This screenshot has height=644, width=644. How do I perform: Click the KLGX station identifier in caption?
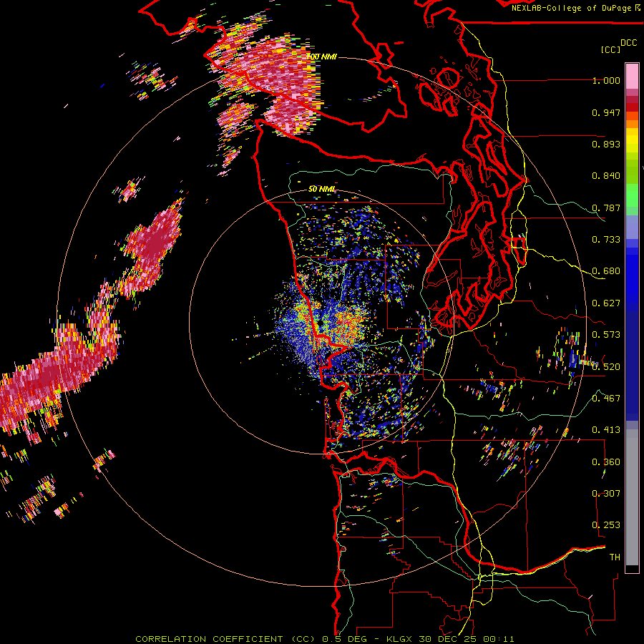click(x=400, y=639)
